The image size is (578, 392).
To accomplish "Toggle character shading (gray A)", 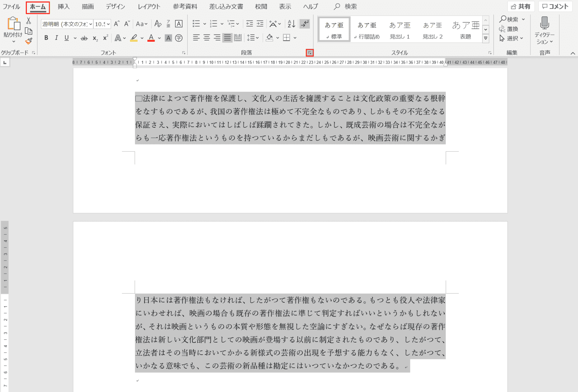I will 168,38.
